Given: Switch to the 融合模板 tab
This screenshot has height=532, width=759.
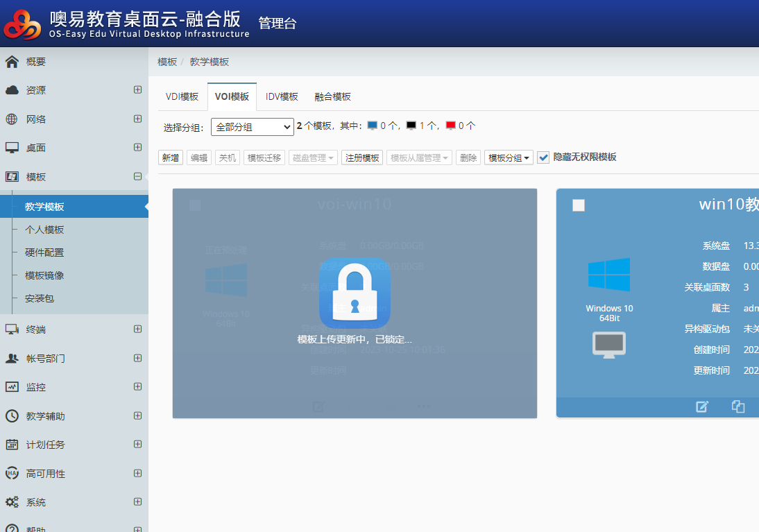Looking at the screenshot, I should click(x=332, y=97).
